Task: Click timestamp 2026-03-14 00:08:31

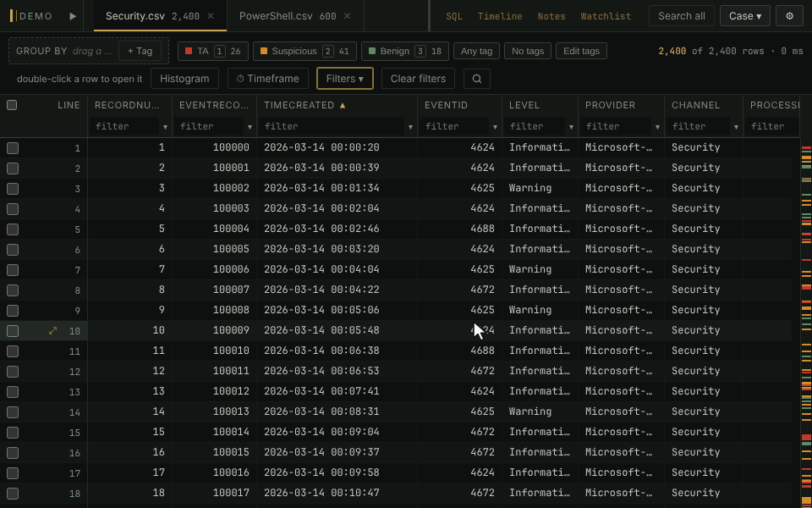Action: [321, 411]
